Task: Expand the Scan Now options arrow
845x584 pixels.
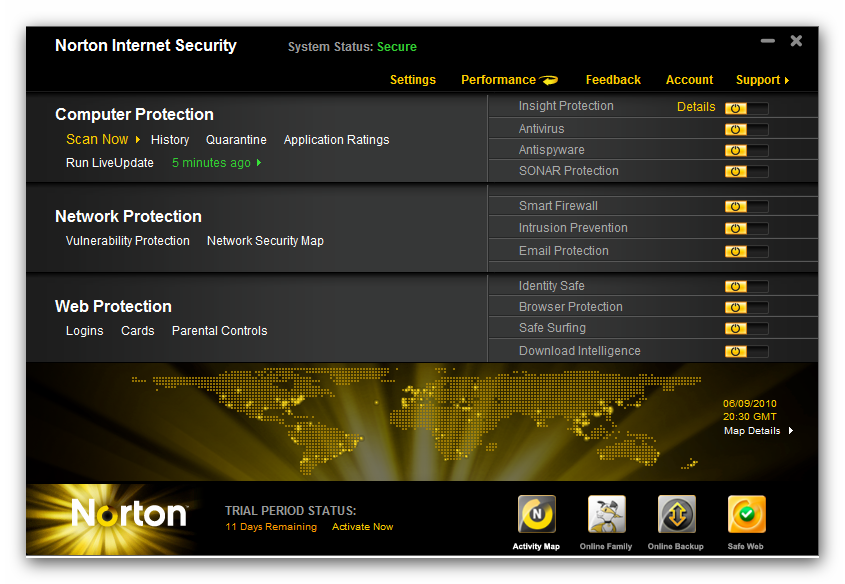Action: pyautogui.click(x=138, y=140)
